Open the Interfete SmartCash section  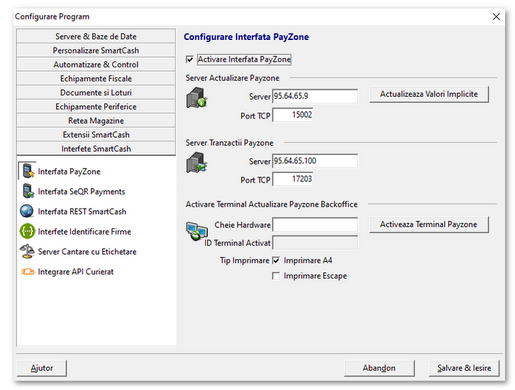click(x=96, y=148)
